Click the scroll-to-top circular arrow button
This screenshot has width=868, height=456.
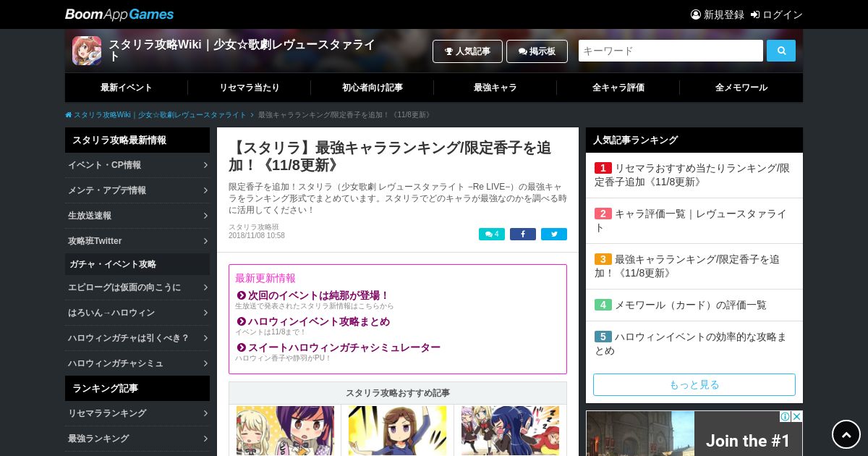point(846,434)
